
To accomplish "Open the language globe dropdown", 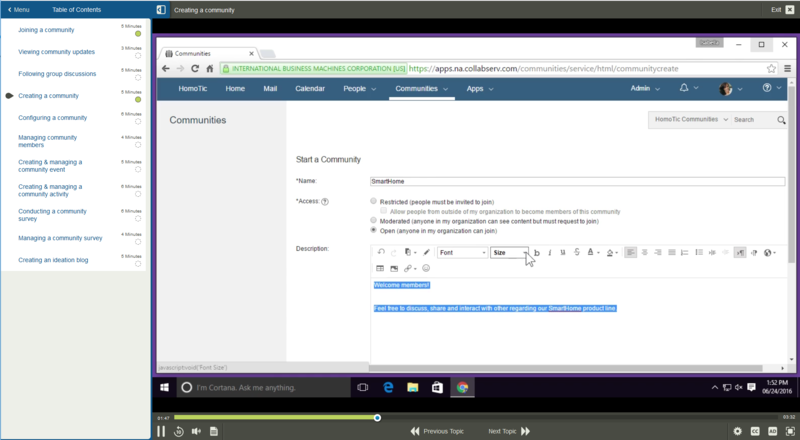I will coord(770,253).
